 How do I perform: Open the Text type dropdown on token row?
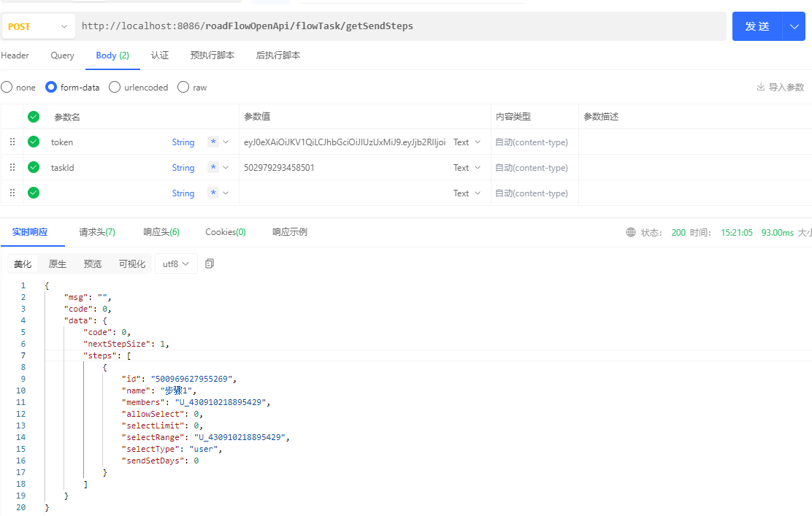click(467, 142)
